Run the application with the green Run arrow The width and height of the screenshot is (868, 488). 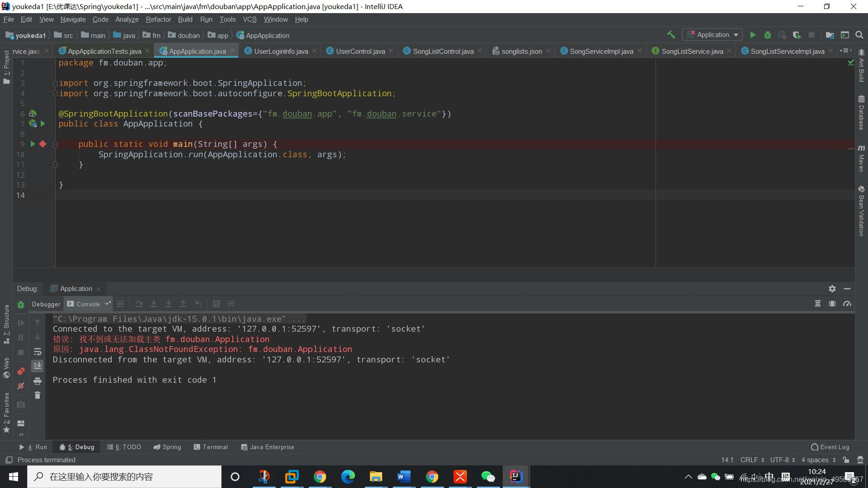point(753,35)
